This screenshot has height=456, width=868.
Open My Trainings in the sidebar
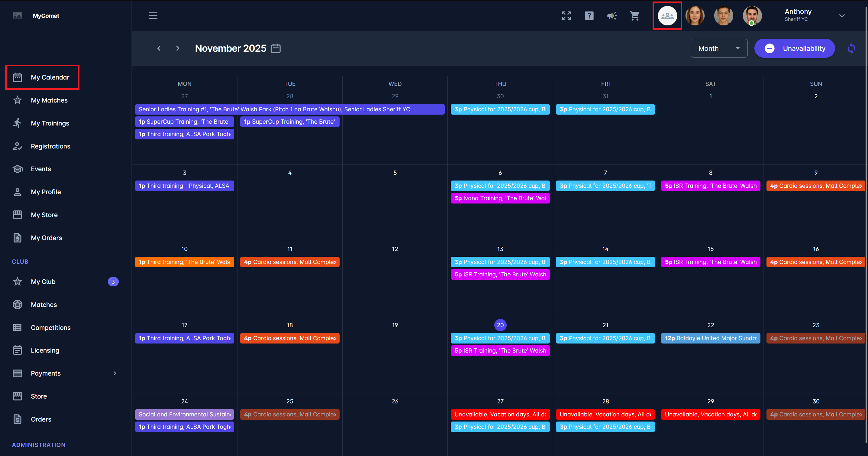coord(50,123)
